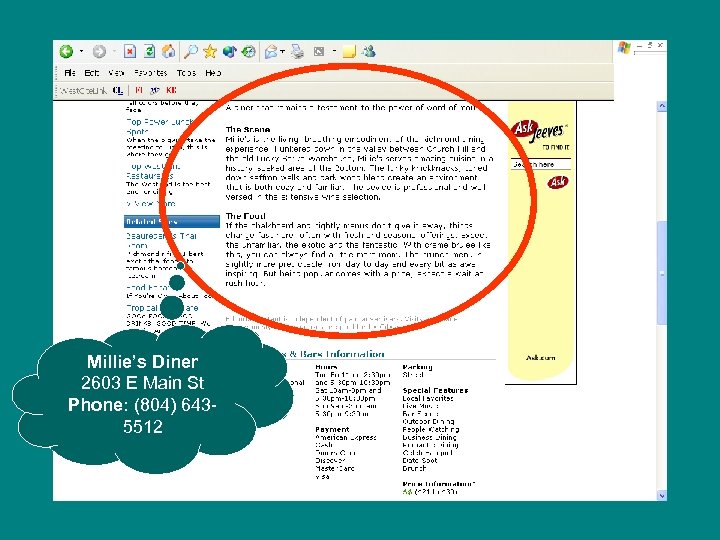Screen dimensions: 720x540
Task: Open the File menu
Action: point(70,73)
